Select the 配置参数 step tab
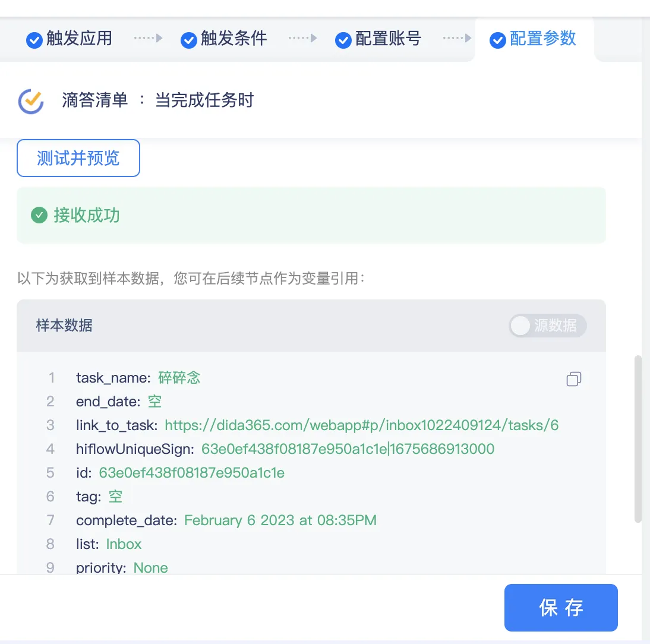The width and height of the screenshot is (650, 644). click(x=533, y=39)
